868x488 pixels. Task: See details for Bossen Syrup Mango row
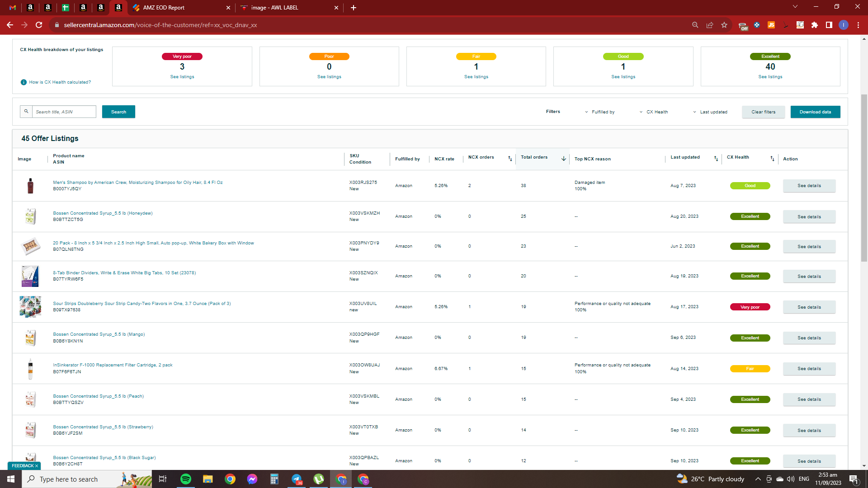pyautogui.click(x=809, y=338)
